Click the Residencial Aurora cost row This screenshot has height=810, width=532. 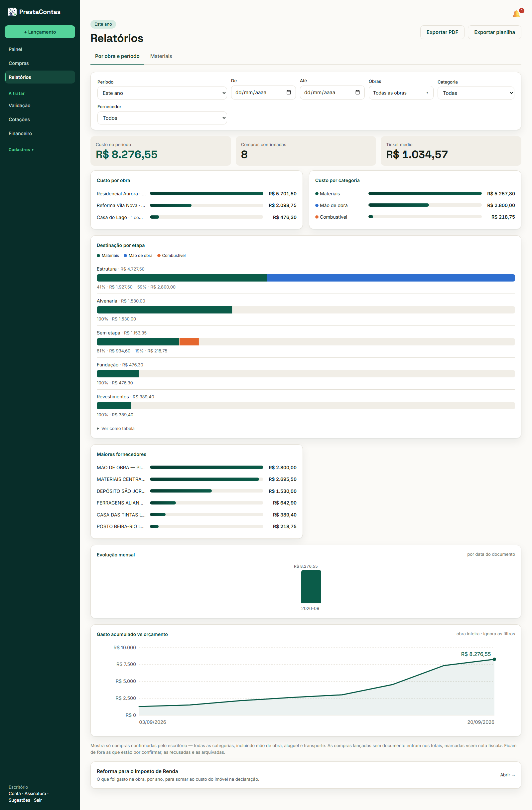click(x=197, y=194)
